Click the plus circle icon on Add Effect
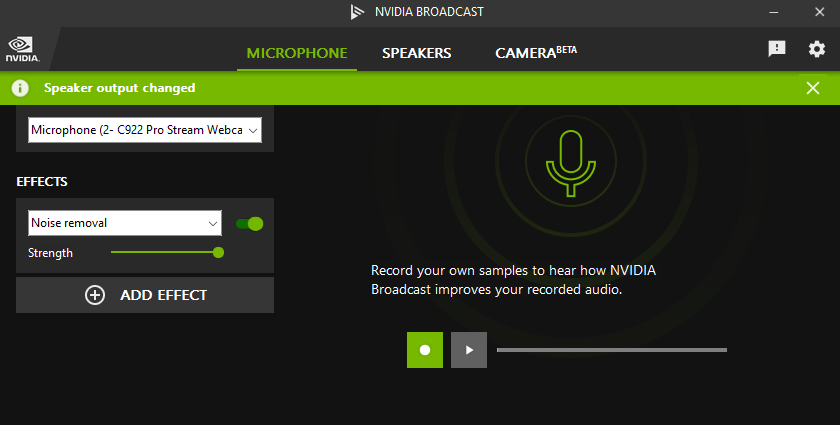840x425 pixels. pos(95,295)
